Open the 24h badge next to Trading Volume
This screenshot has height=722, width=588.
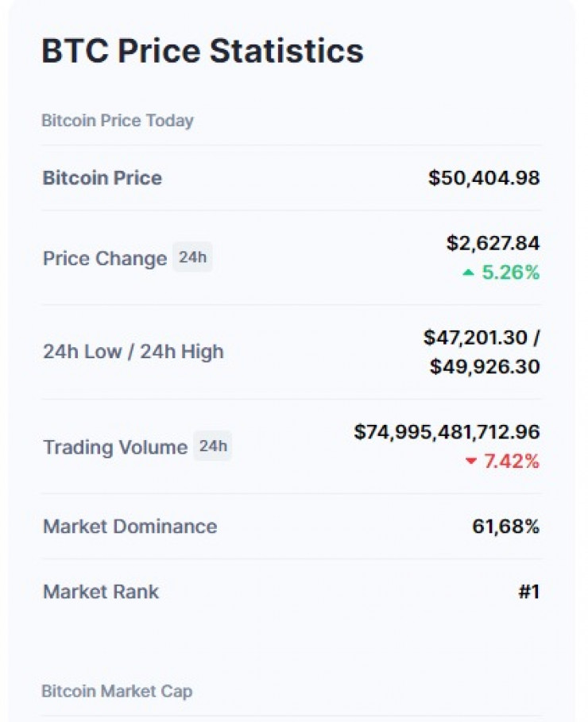[x=212, y=446]
